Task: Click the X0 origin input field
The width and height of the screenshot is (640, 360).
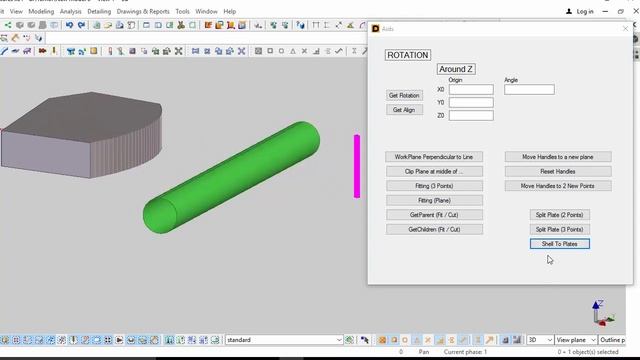Action: 471,89
